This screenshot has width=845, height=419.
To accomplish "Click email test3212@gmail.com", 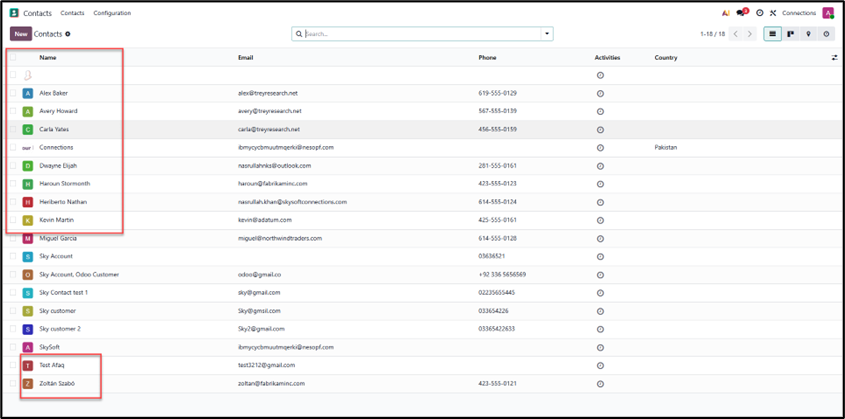I will click(x=266, y=366).
